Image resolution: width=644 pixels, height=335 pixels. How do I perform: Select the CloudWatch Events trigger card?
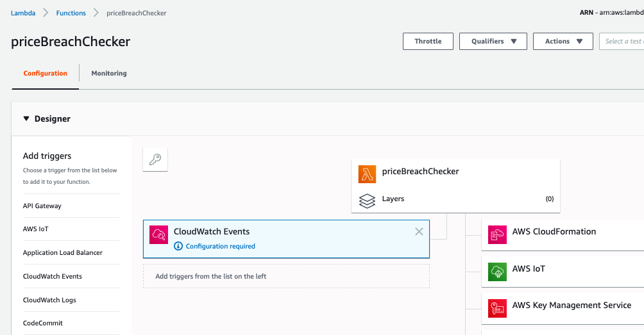(x=286, y=239)
